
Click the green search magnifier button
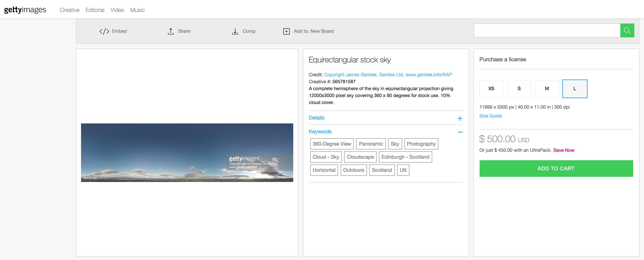point(627,30)
